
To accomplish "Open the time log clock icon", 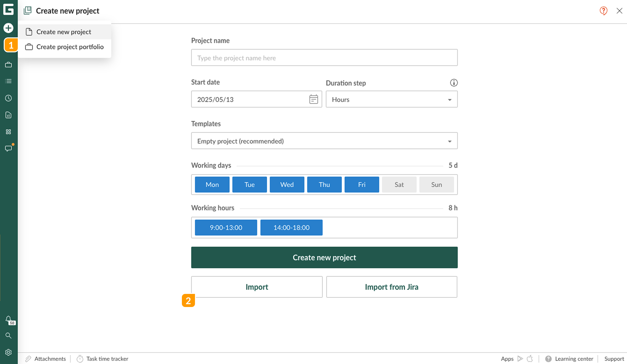I will (8, 98).
